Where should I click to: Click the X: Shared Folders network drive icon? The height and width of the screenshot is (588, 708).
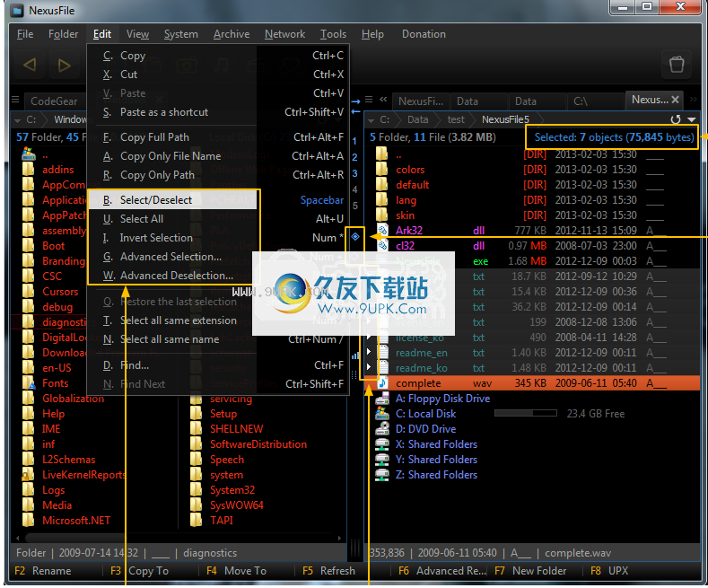(382, 444)
